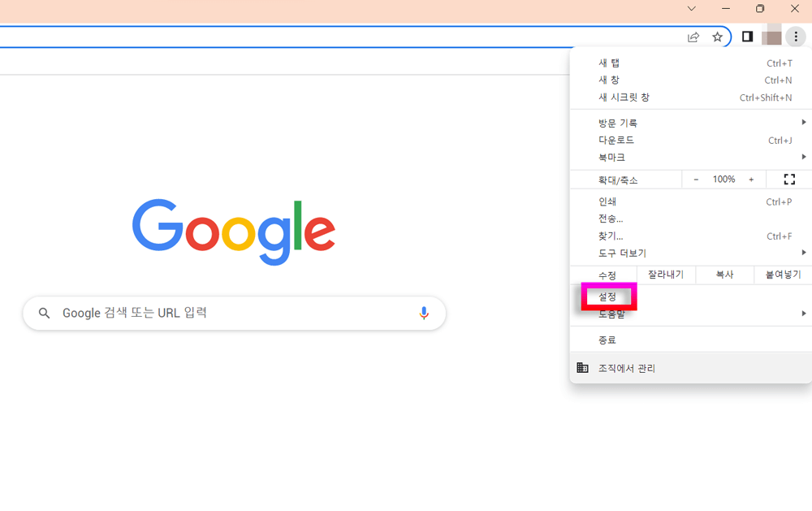
Task: Expand 방문 기록 submenu
Action: (691, 123)
